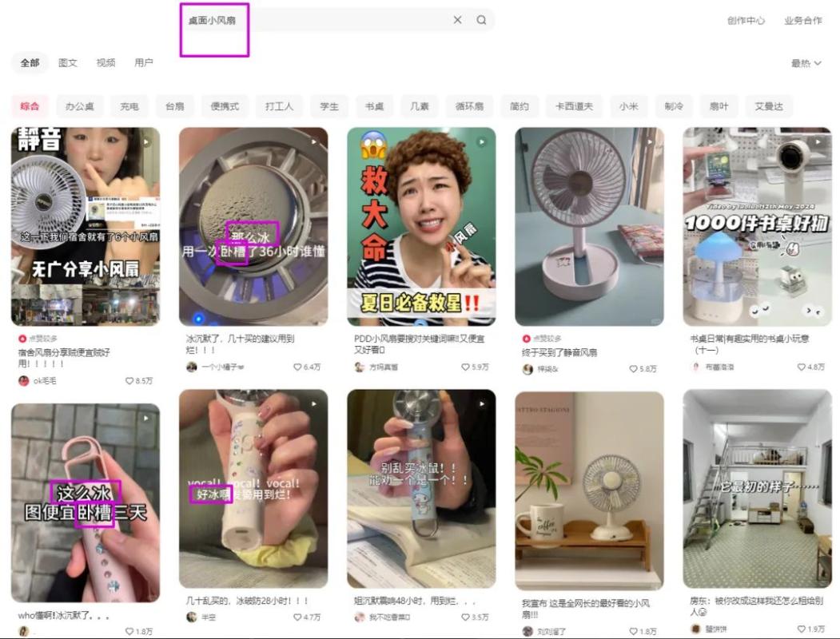Clear the search box with the X icon
Viewport: 840px width, 639px height.
[x=457, y=20]
